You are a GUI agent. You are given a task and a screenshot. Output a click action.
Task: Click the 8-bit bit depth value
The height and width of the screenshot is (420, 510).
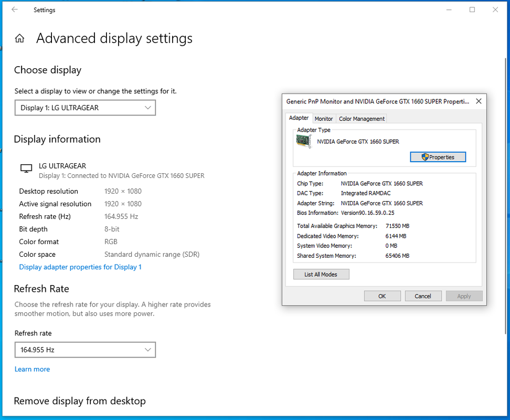pyautogui.click(x=112, y=229)
